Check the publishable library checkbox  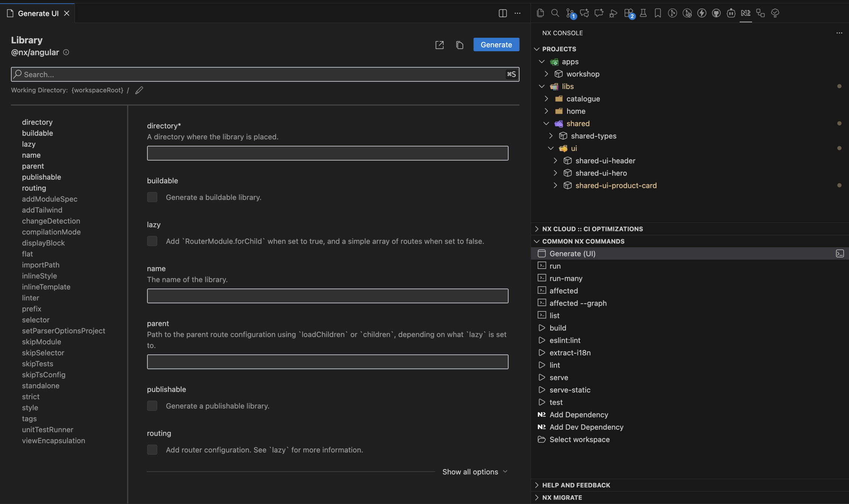(x=152, y=406)
